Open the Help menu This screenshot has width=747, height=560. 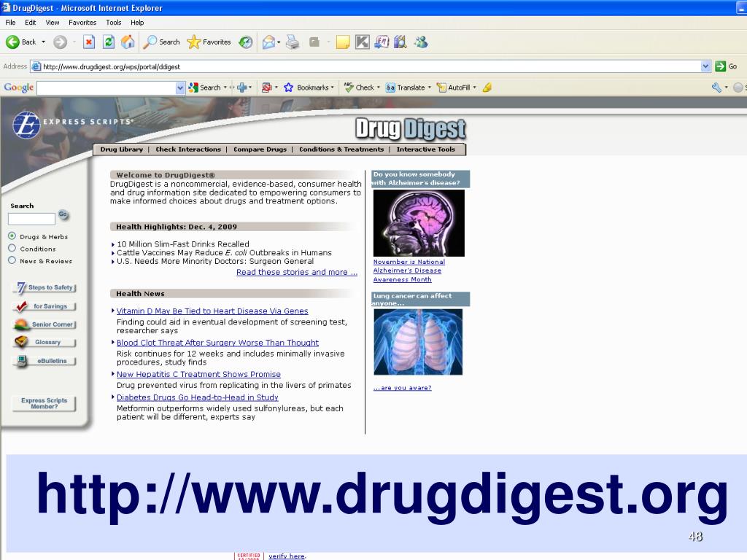(x=137, y=23)
